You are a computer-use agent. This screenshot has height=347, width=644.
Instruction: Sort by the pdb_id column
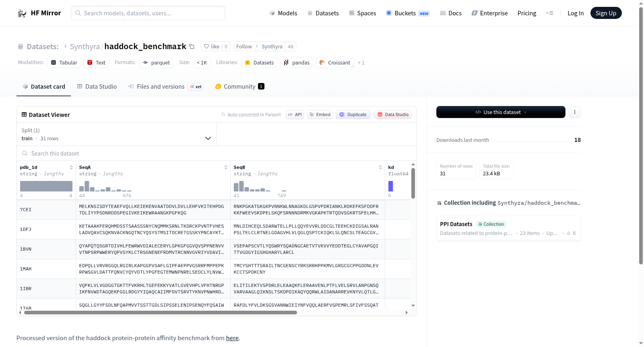click(x=71, y=167)
